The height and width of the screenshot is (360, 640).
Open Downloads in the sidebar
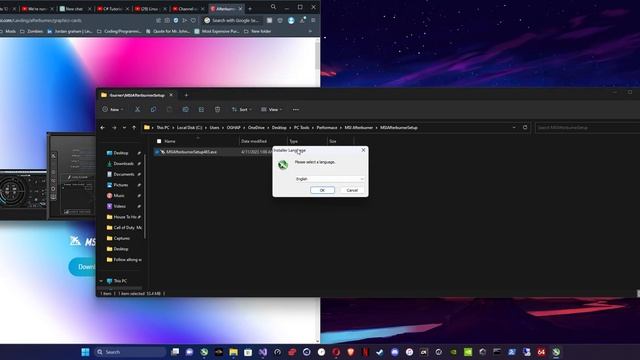pyautogui.click(x=123, y=163)
